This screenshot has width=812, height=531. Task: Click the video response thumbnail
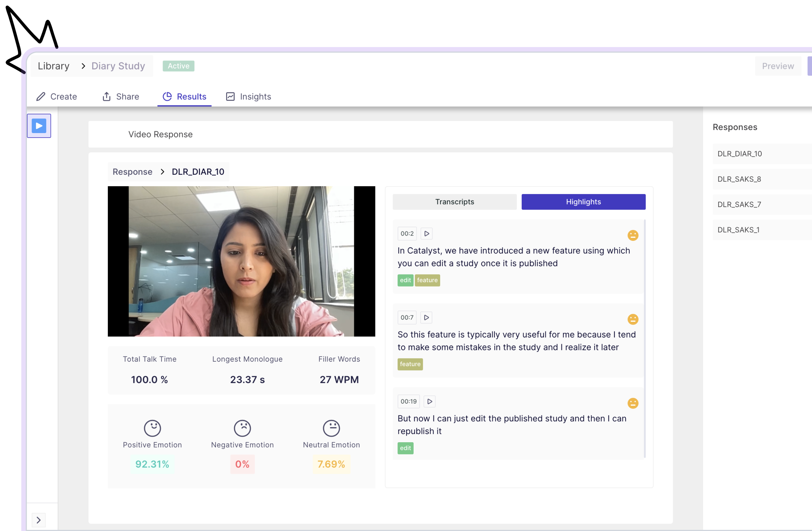point(241,261)
